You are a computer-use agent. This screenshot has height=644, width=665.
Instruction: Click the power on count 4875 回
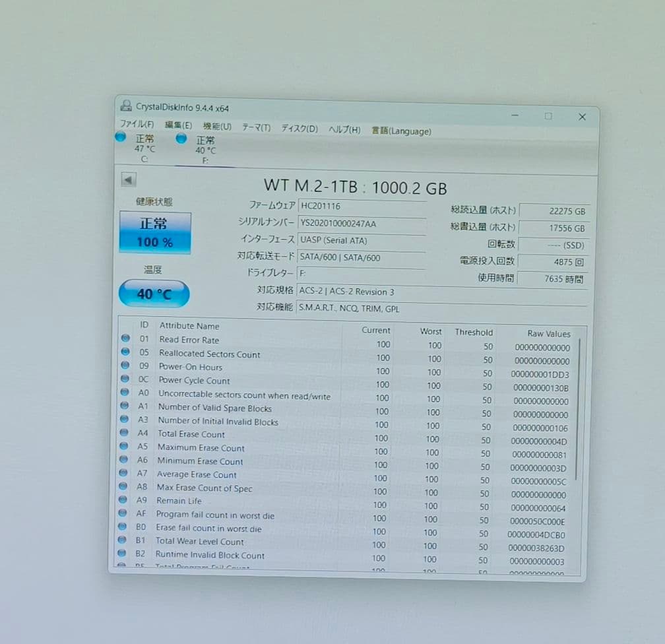[x=552, y=262]
